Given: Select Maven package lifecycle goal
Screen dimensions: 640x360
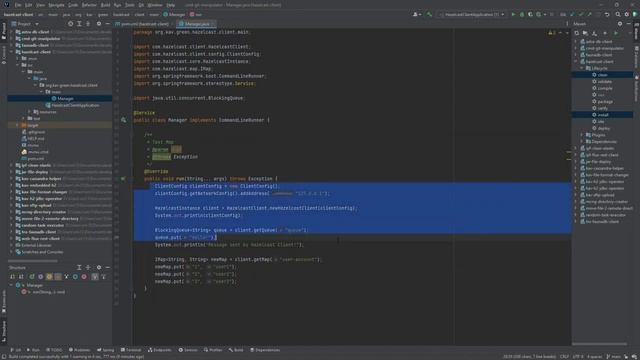Looking at the screenshot, I should click(x=605, y=102).
